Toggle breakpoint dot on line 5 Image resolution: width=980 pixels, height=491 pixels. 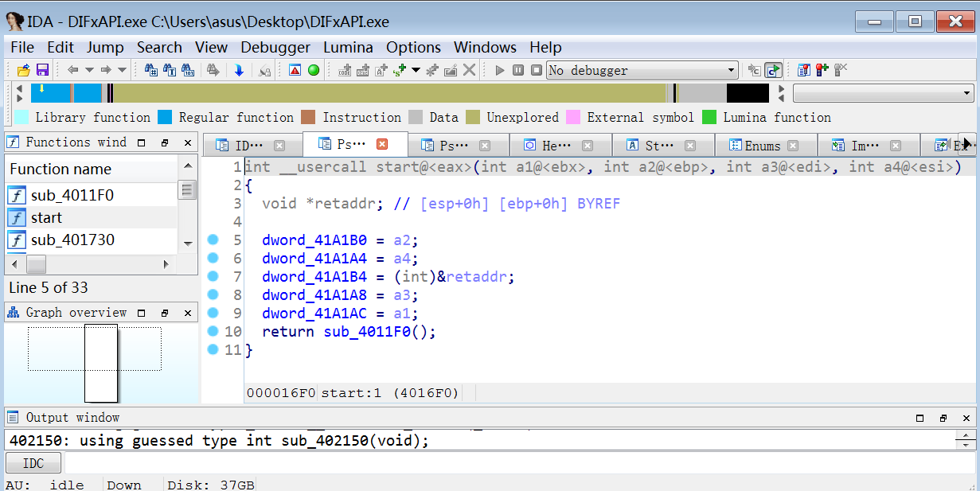(x=213, y=240)
